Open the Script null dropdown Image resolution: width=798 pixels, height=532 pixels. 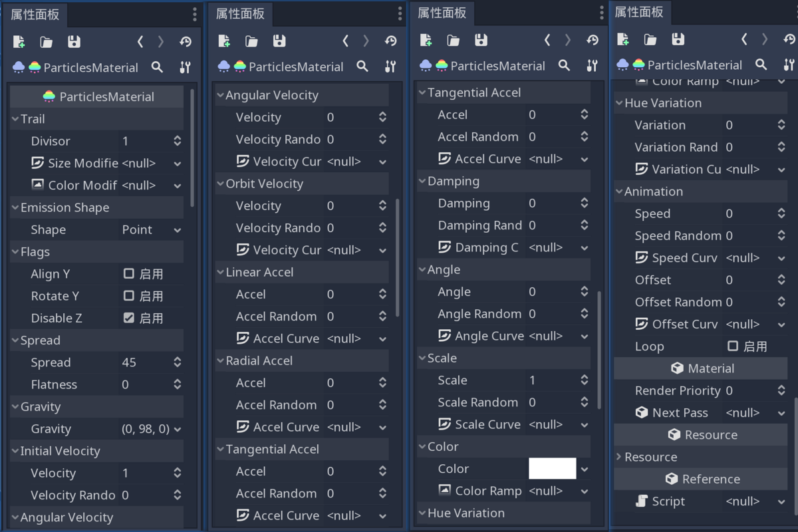point(755,501)
